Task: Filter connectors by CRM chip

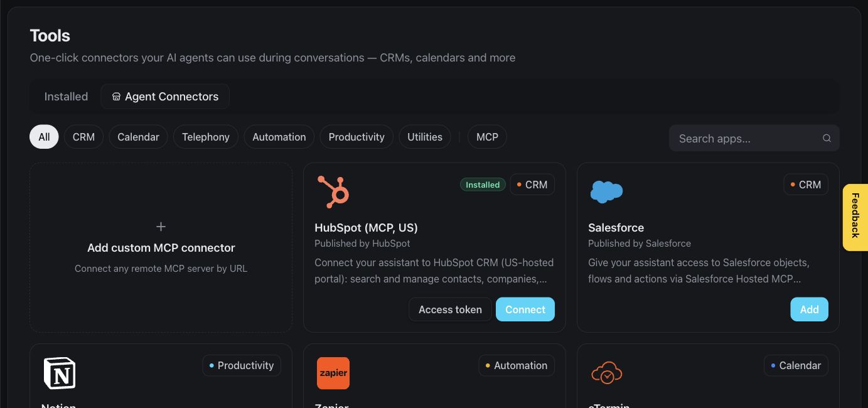Action: point(83,137)
